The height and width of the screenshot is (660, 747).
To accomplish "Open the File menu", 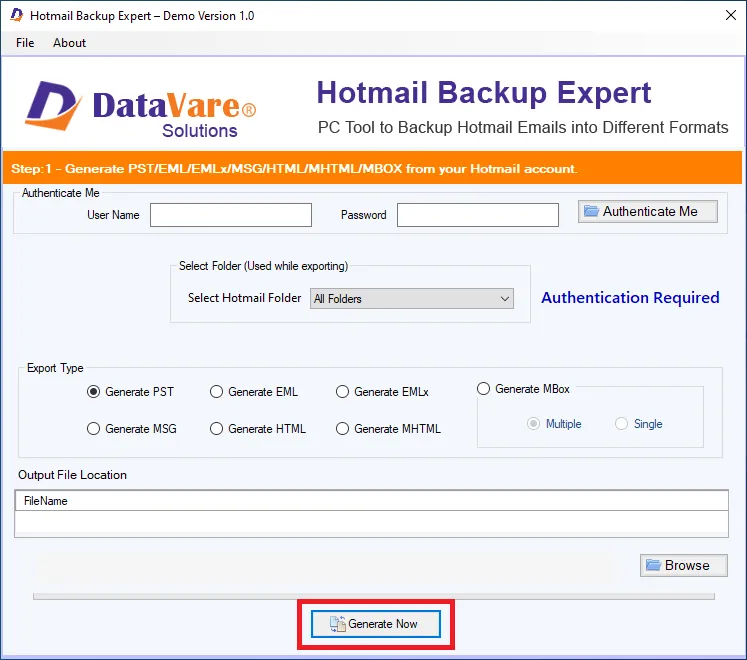I will click(25, 43).
